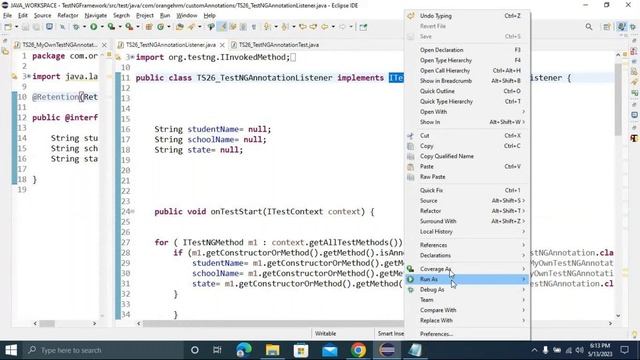Click the Save toolbar icon
The image size is (640, 360).
(25, 27)
